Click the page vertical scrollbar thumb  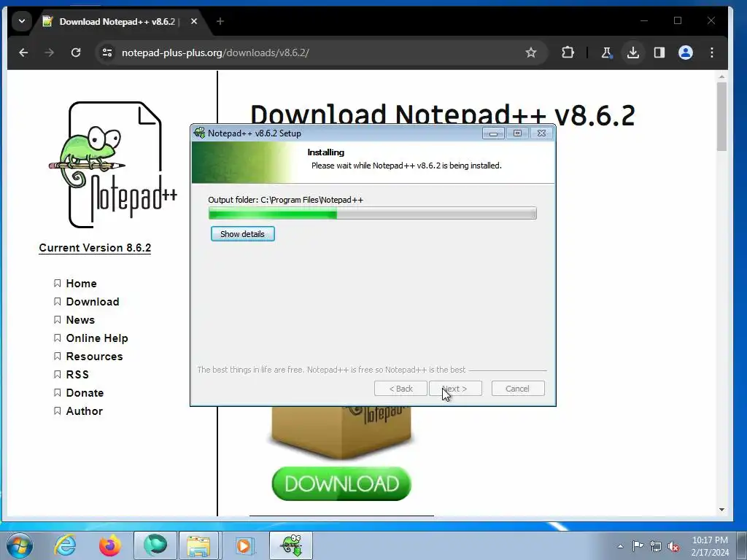pos(721,117)
